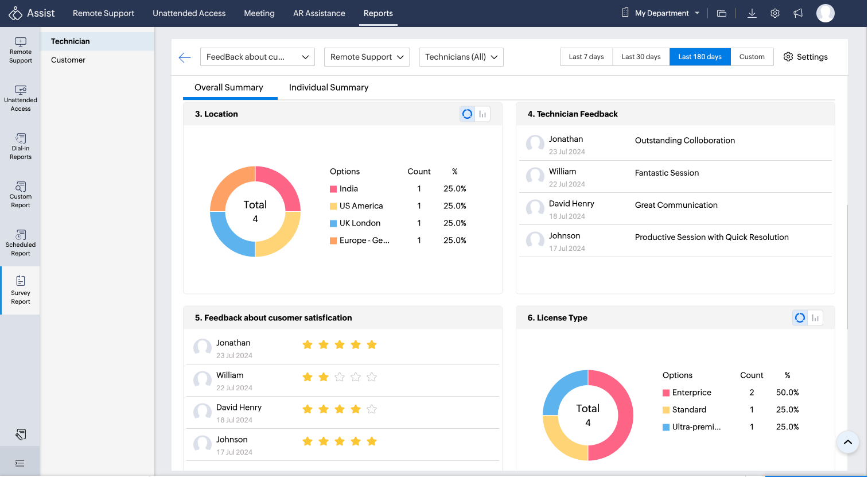
Task: Switch License Type chart to bar view
Action: click(815, 318)
